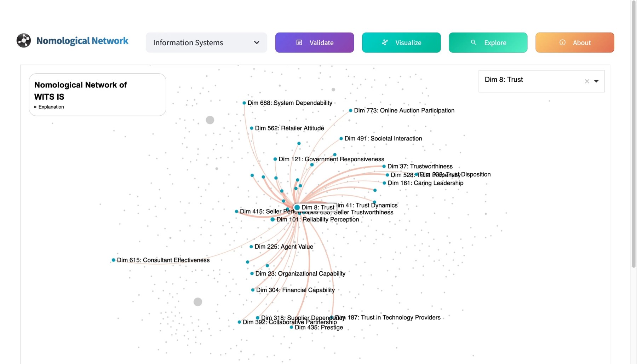Select Dim 23: Organizational Capability node
This screenshot has height=364, width=637.
point(252,273)
